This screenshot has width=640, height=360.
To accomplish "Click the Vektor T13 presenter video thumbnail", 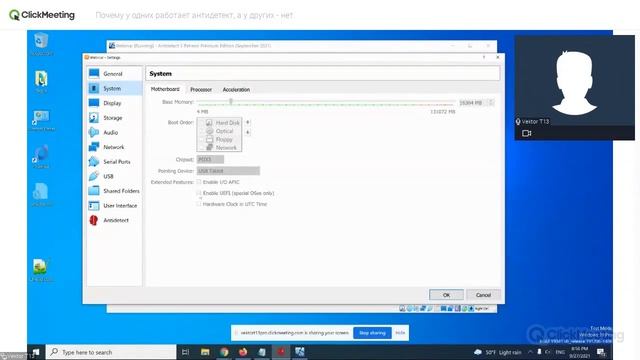I will (x=574, y=87).
